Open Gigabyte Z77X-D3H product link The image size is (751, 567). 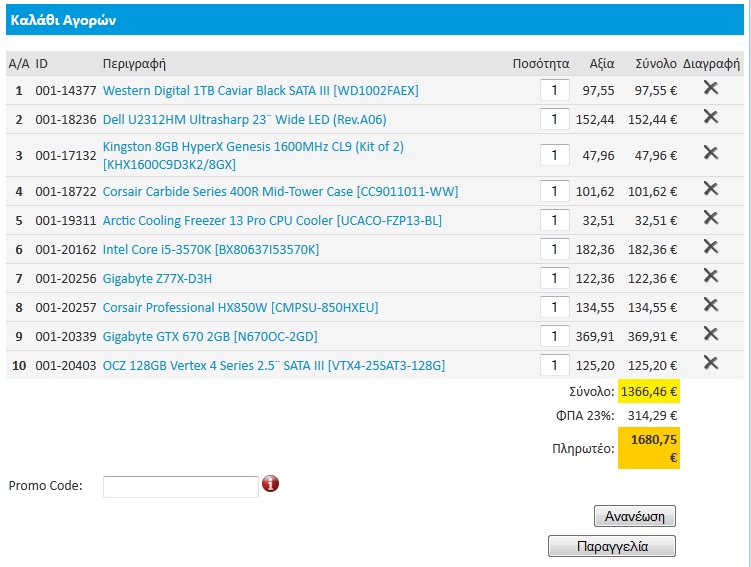coord(157,279)
